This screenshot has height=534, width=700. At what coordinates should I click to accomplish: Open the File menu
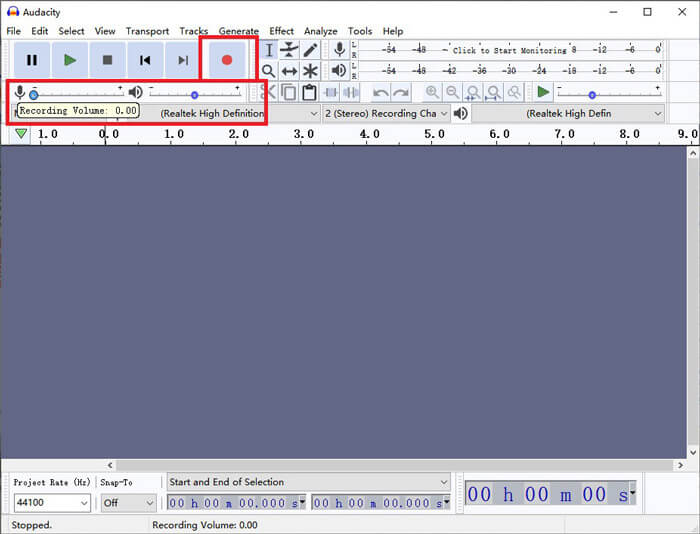[13, 31]
